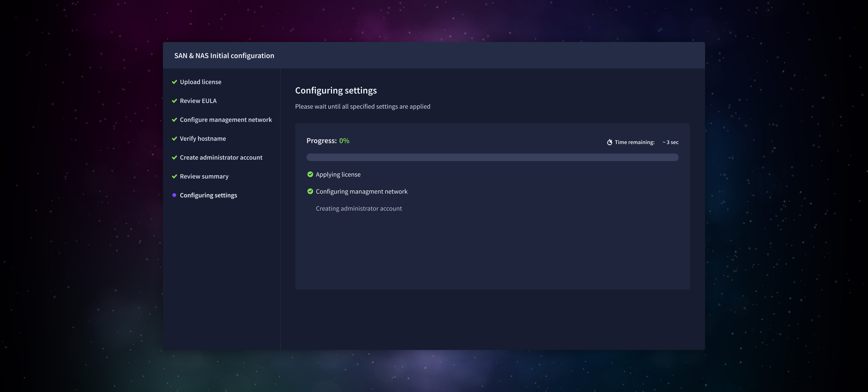Click the green checkmark beside Review EULA
The image size is (868, 392).
click(x=174, y=101)
